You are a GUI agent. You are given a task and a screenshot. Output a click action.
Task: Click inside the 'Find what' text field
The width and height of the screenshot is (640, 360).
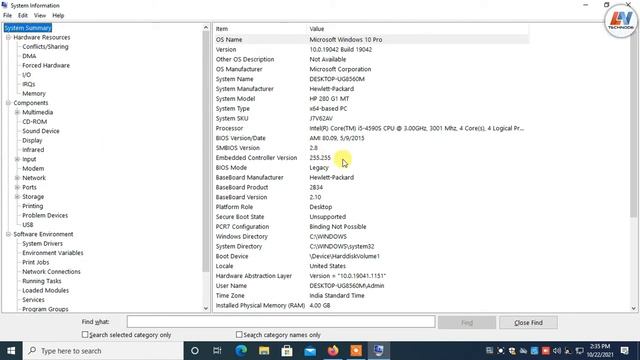click(x=281, y=322)
